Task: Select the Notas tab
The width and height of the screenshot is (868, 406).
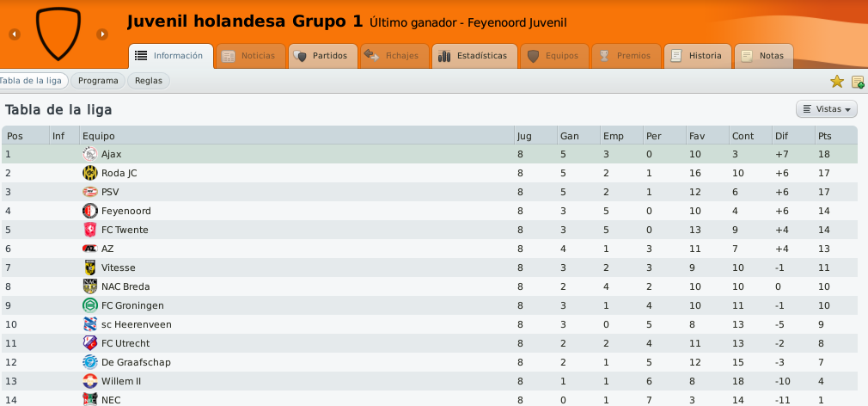Action: (x=764, y=56)
